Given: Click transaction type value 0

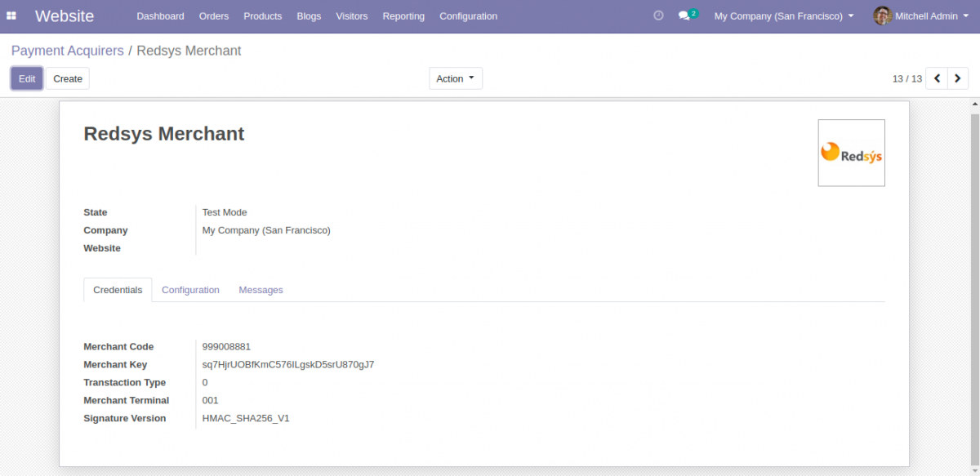Looking at the screenshot, I should pyautogui.click(x=205, y=383).
